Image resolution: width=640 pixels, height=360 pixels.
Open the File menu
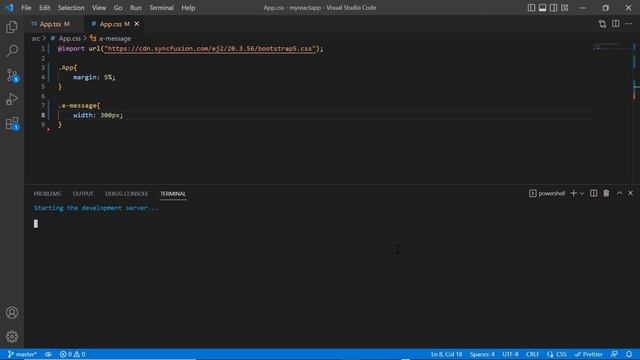tap(26, 8)
